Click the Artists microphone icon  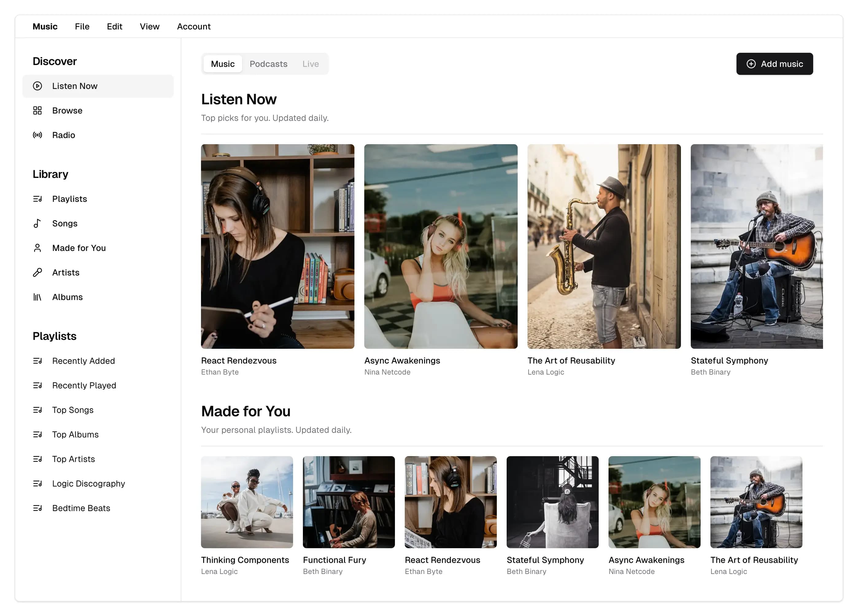point(37,273)
